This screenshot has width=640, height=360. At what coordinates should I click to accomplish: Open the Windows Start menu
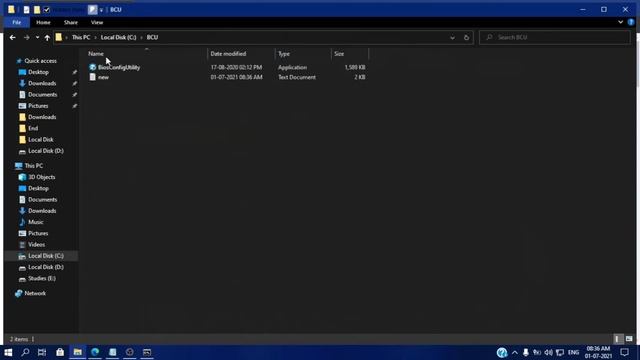coord(8,352)
